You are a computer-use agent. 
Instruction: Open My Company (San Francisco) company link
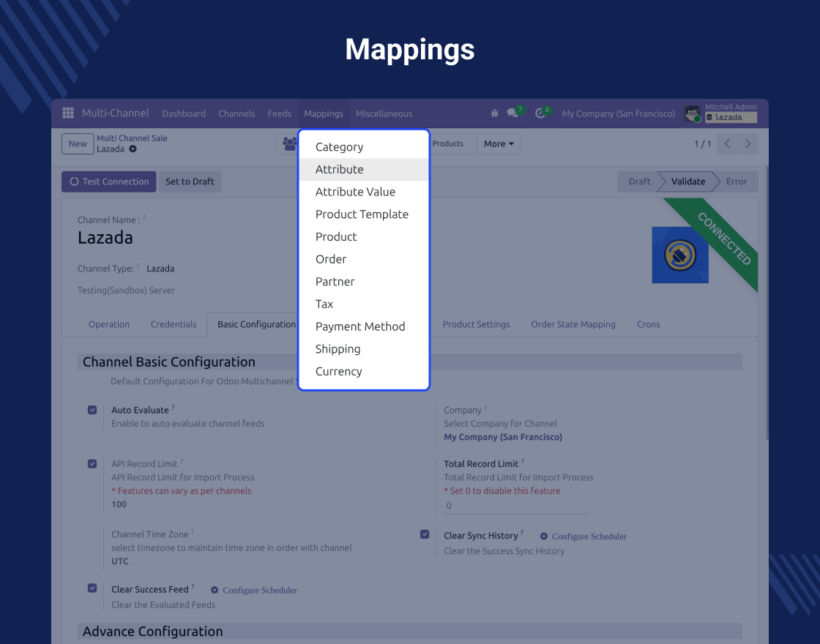click(x=503, y=437)
